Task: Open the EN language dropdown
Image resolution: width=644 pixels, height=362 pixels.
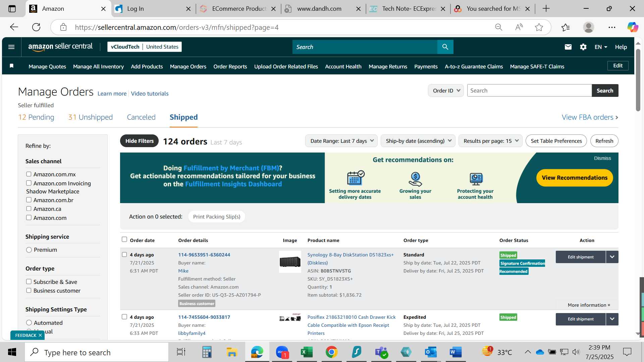Action: click(x=601, y=47)
